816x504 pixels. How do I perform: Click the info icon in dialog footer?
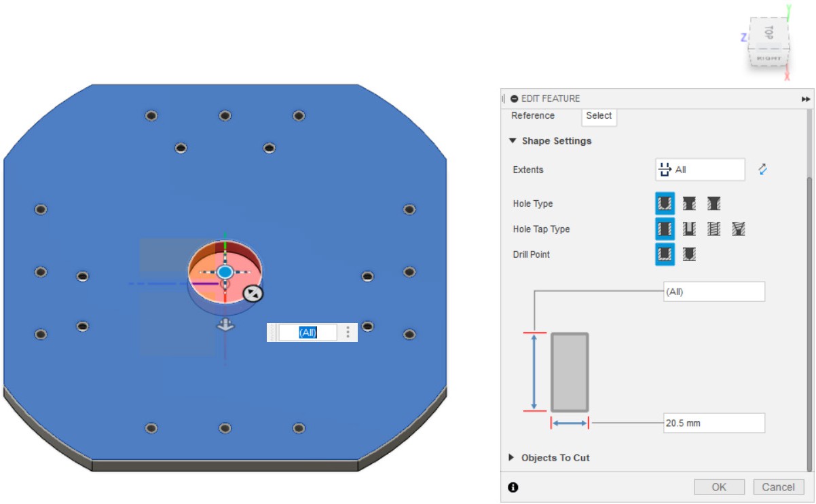click(513, 487)
